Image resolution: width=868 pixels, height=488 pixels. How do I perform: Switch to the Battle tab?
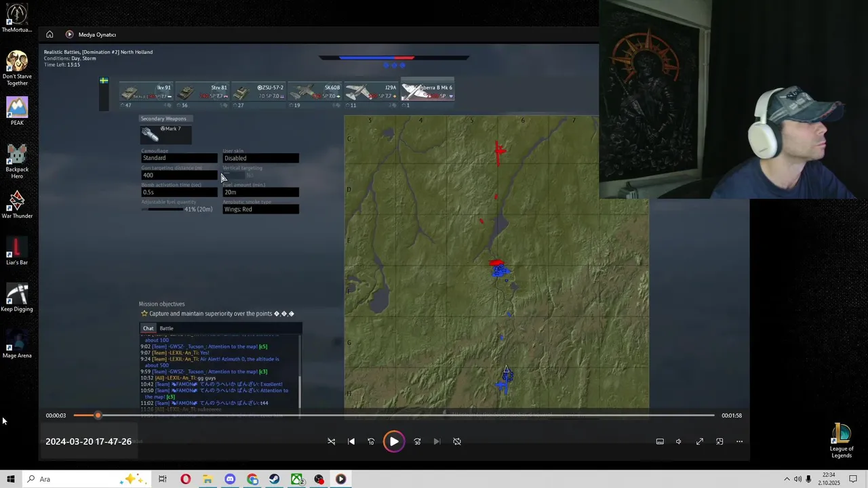(x=166, y=328)
